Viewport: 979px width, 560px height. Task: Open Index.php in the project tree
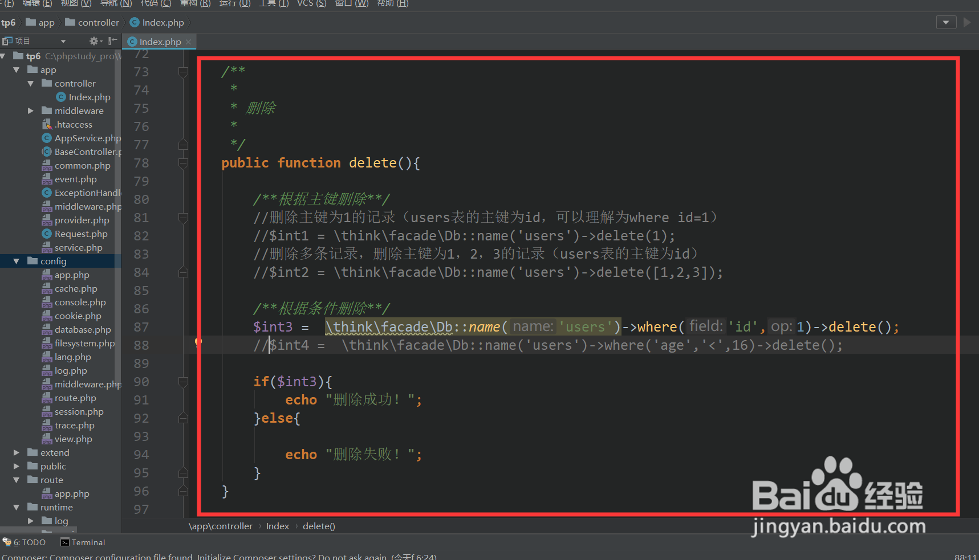[x=83, y=97]
